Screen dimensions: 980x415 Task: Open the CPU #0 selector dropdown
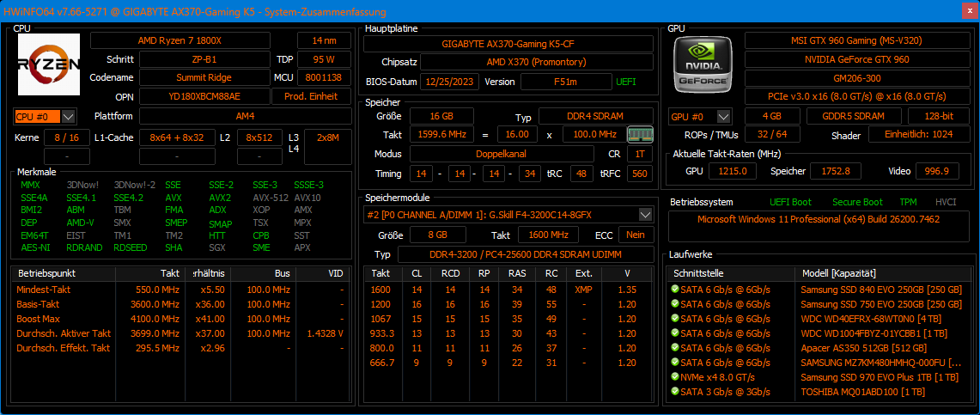(69, 116)
